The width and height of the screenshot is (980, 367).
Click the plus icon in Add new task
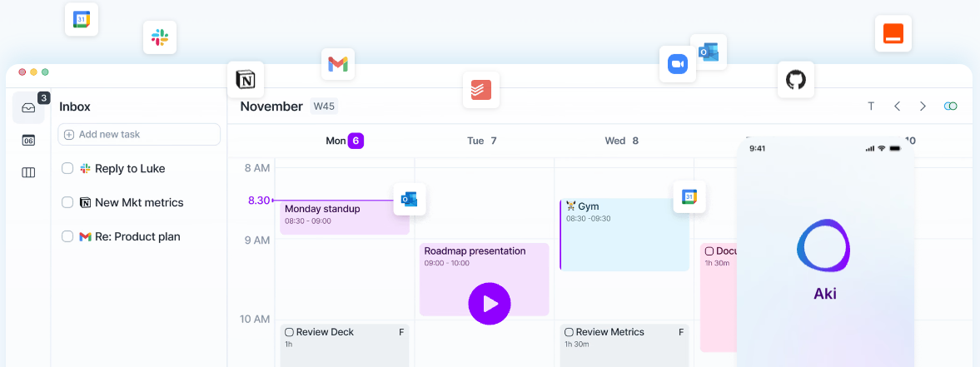pyautogui.click(x=69, y=134)
